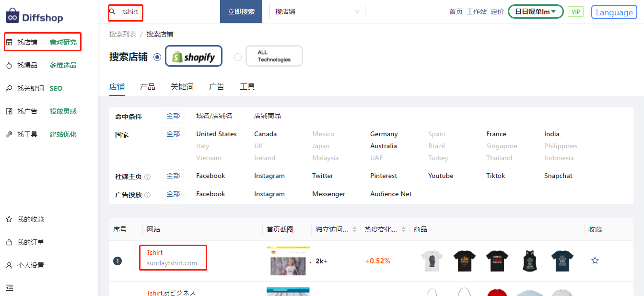The image size is (644, 296).
Task: Open the 日日爆单lm account dropdown
Action: [x=535, y=12]
